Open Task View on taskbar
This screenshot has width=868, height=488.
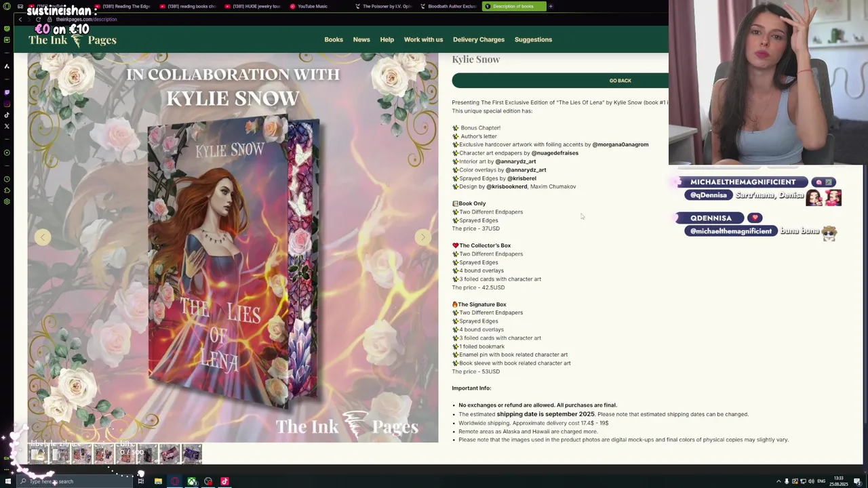141,481
